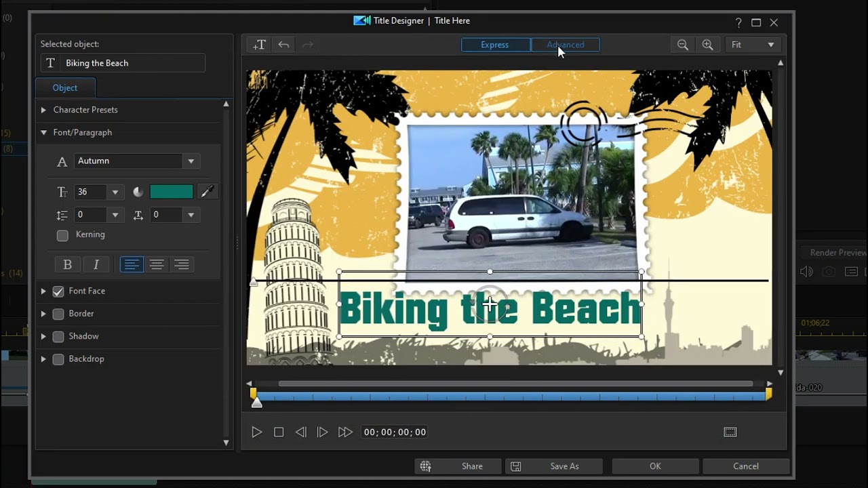Undo the last title edit
Viewport: 868px width, 488px height.
point(283,45)
